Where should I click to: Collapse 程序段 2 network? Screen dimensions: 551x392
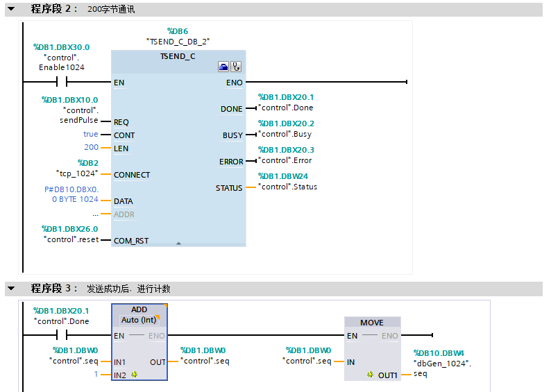click(x=11, y=9)
